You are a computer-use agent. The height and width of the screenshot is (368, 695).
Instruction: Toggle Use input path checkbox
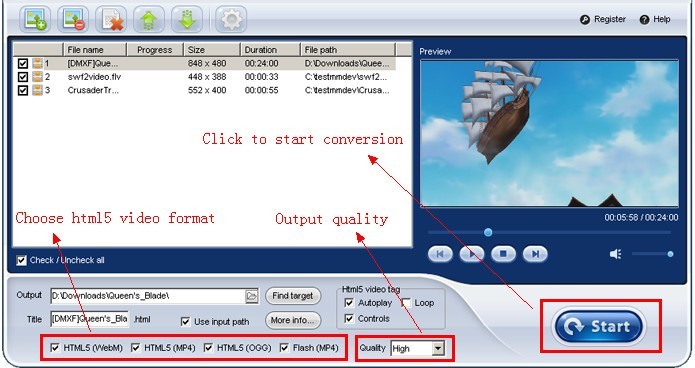click(185, 321)
